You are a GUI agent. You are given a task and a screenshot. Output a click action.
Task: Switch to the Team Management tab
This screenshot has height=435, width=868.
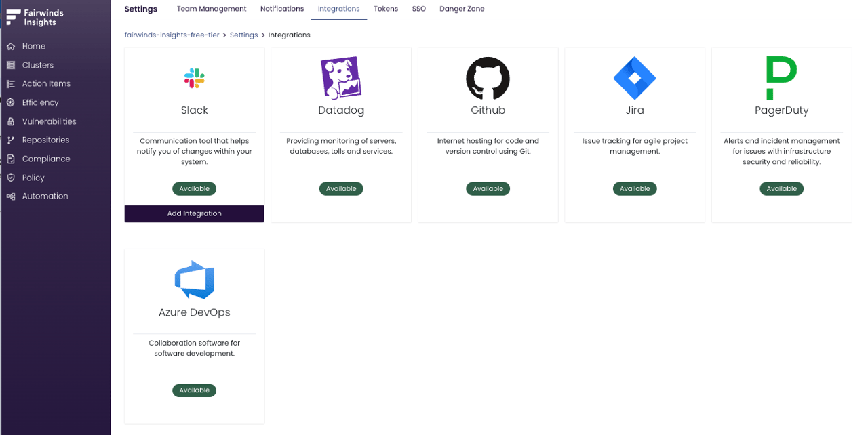(212, 9)
